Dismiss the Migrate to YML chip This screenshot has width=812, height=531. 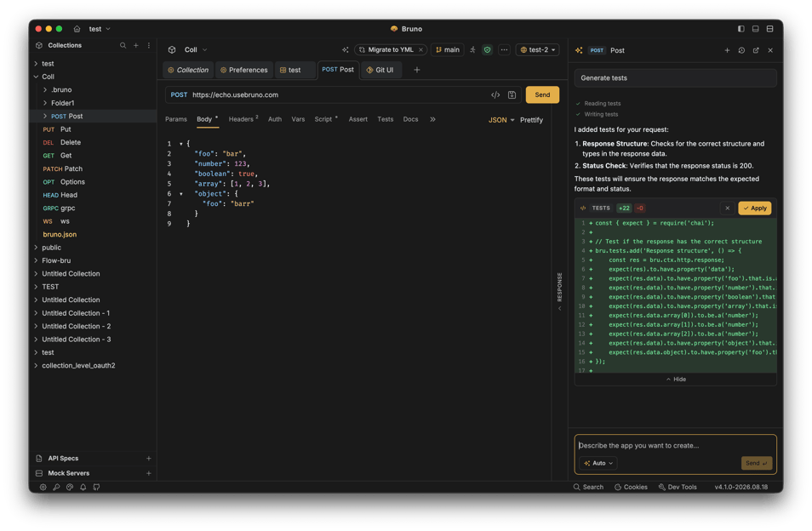coord(420,49)
